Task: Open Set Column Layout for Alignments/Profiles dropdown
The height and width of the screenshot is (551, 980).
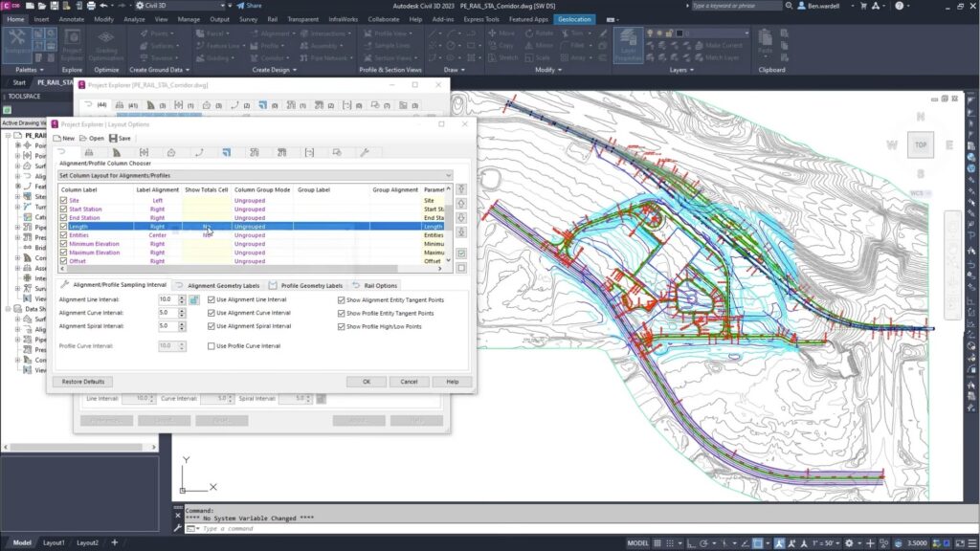Action: pyautogui.click(x=255, y=176)
